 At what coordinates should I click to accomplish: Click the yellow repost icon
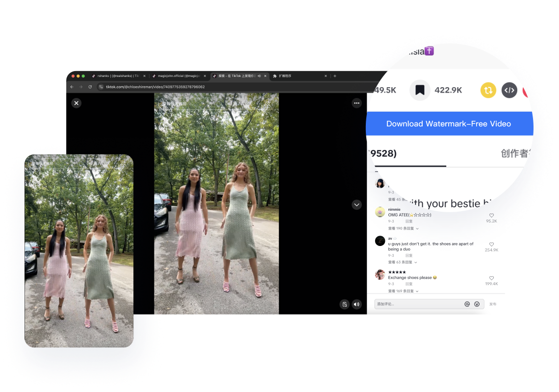coord(488,90)
